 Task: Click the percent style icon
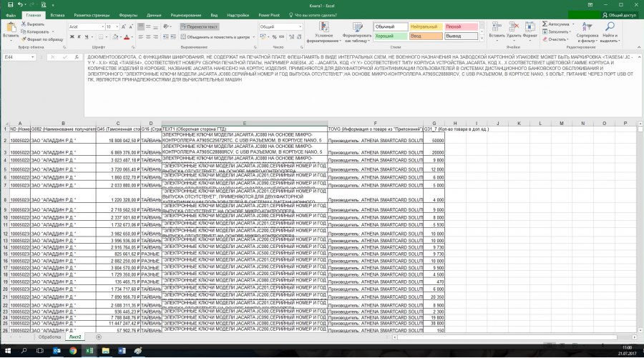274,37
